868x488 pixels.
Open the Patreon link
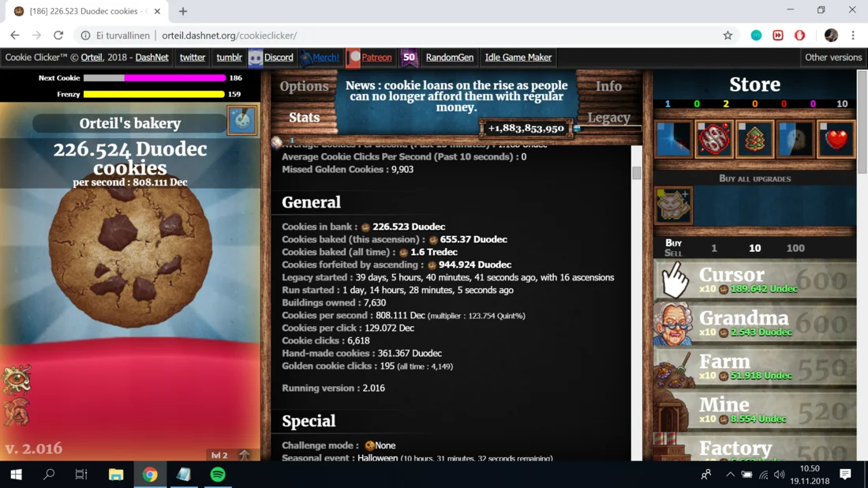(370, 58)
